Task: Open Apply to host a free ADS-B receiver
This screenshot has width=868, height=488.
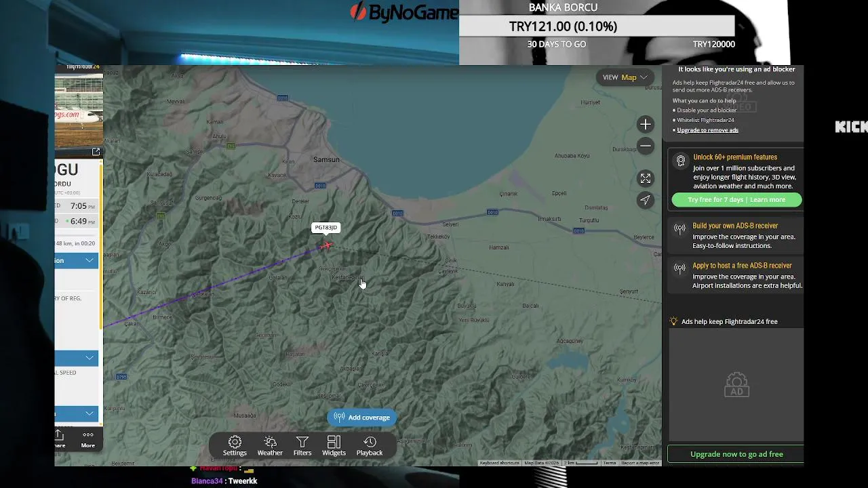Action: [742, 266]
